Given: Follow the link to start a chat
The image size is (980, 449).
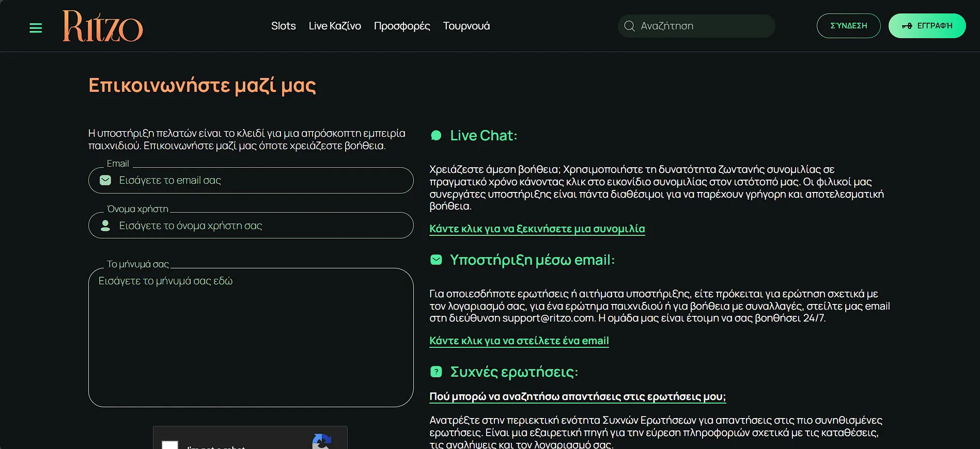Looking at the screenshot, I should [x=537, y=229].
